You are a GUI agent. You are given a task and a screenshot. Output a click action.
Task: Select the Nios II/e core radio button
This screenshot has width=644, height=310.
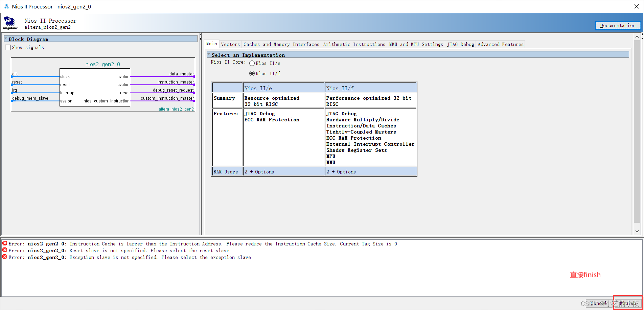pyautogui.click(x=252, y=63)
